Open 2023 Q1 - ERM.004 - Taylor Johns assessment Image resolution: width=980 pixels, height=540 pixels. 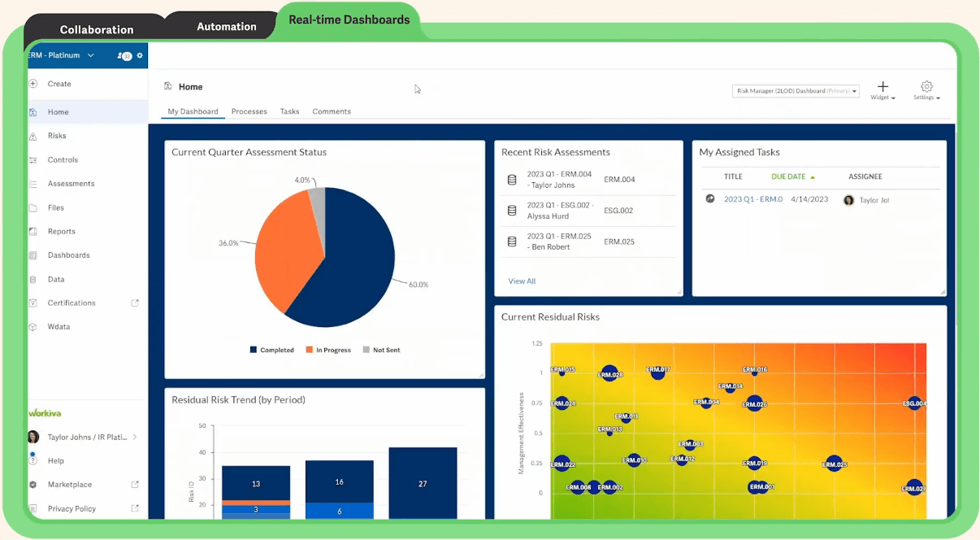coord(560,180)
